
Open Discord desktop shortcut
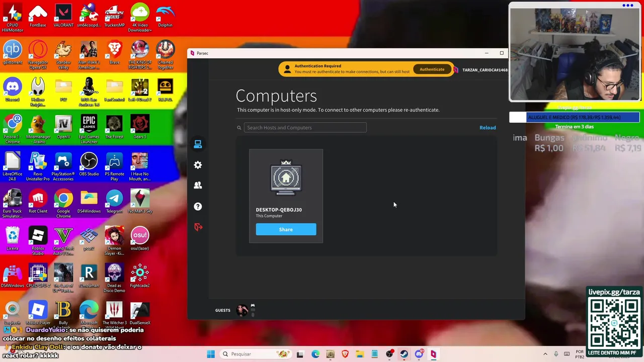pos(13,89)
